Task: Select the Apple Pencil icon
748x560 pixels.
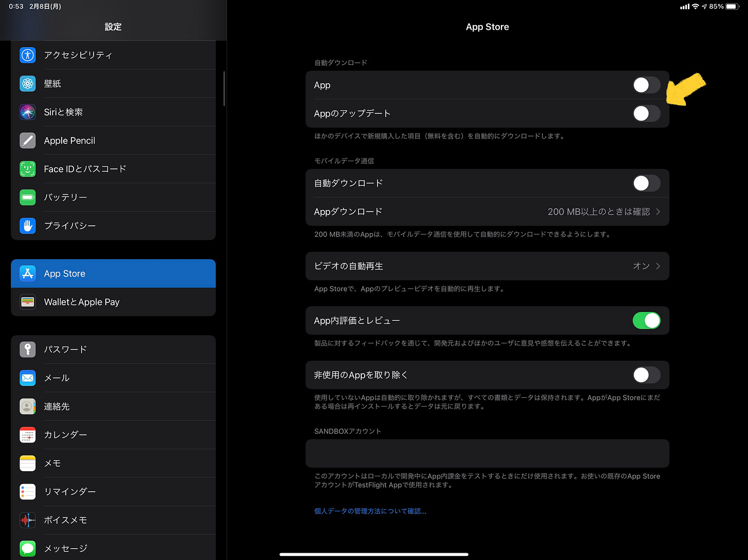Action: (27, 140)
